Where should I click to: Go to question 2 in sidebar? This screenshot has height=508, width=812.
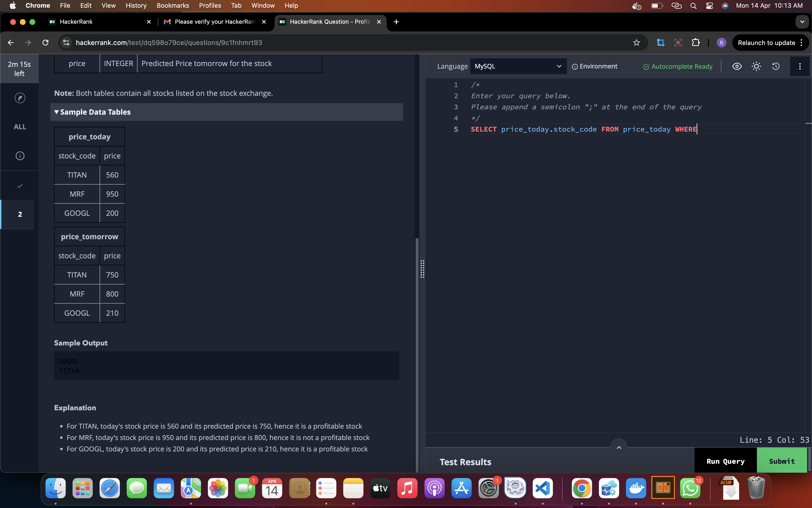click(x=20, y=214)
